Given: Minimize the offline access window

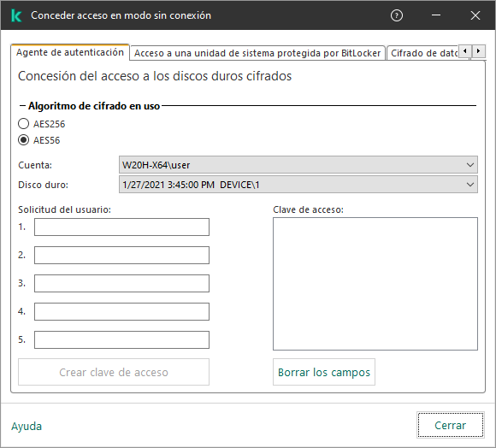Looking at the screenshot, I should pyautogui.click(x=436, y=15).
